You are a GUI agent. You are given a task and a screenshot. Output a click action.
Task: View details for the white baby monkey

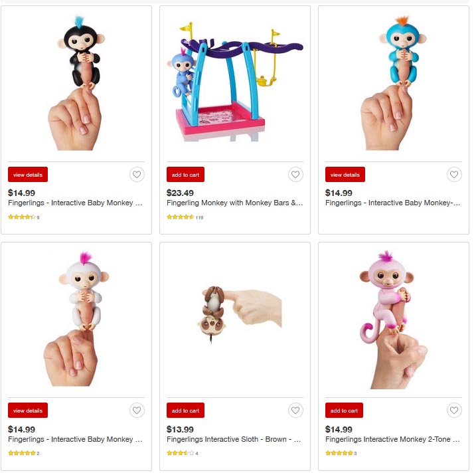coord(28,411)
